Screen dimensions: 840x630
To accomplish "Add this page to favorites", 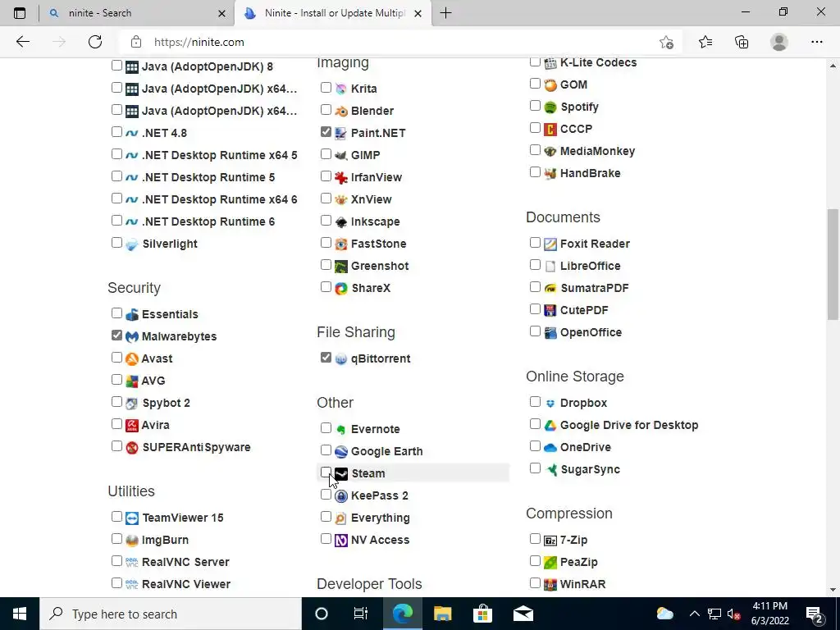I will coord(666,42).
